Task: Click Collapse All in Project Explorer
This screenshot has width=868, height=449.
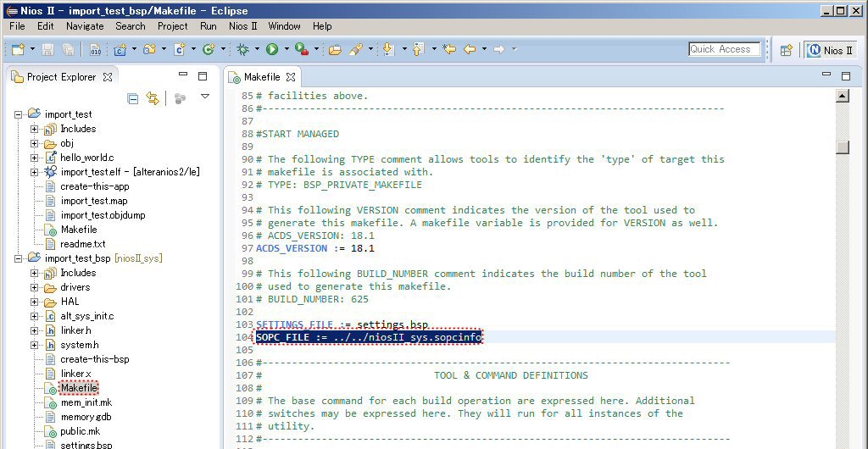Action: click(133, 98)
